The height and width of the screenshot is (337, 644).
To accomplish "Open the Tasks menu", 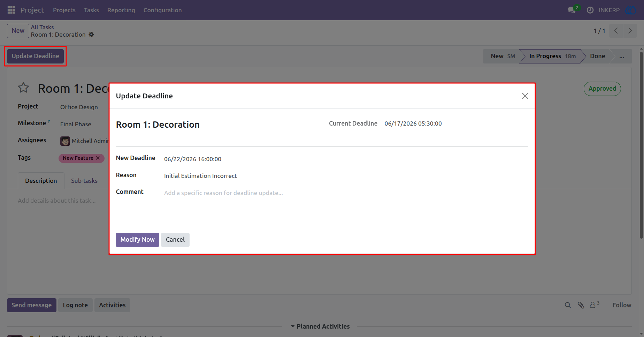I will click(91, 10).
